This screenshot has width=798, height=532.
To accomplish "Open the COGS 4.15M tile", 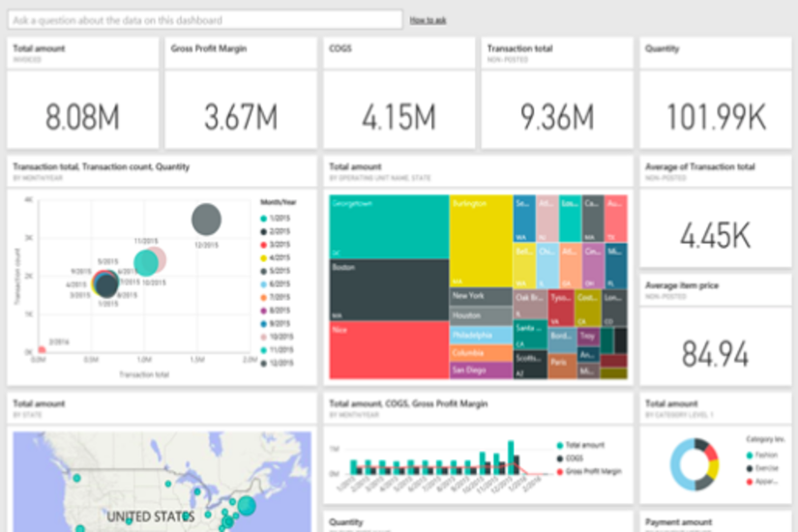I will pyautogui.click(x=399, y=93).
